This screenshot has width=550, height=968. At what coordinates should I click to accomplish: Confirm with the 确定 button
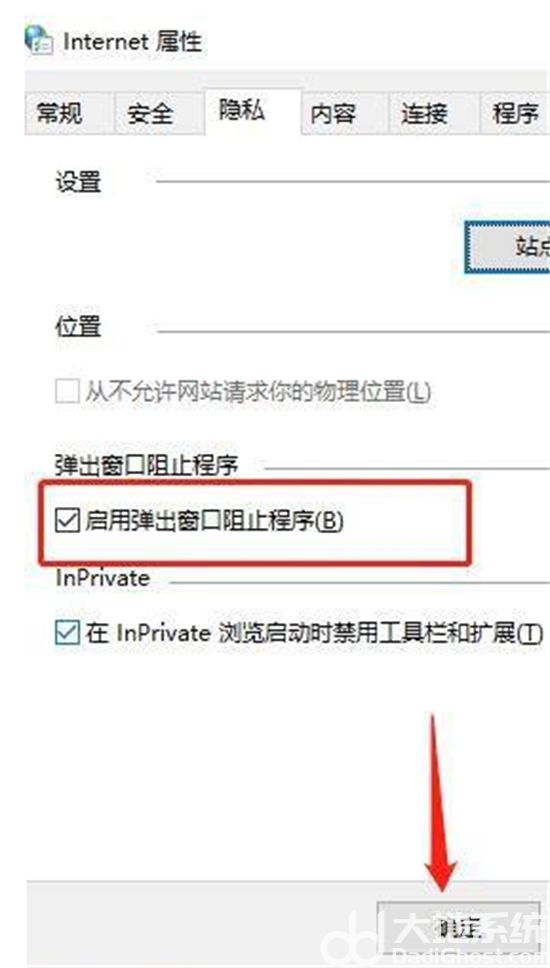(459, 927)
